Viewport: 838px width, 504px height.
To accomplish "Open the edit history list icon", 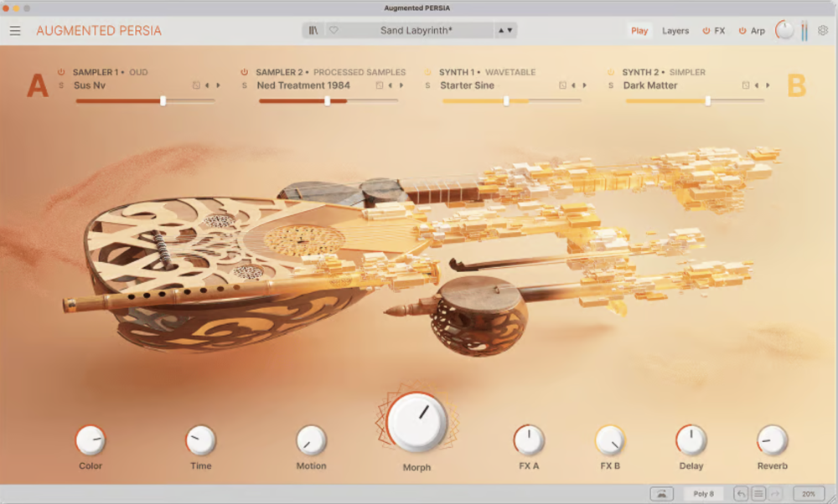I will tap(758, 494).
